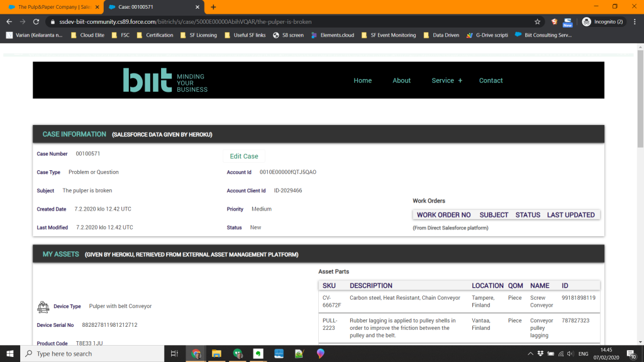Viewport: 644px width, 362px height.
Task: Open the FSC bookmark folder
Action: tap(121, 35)
